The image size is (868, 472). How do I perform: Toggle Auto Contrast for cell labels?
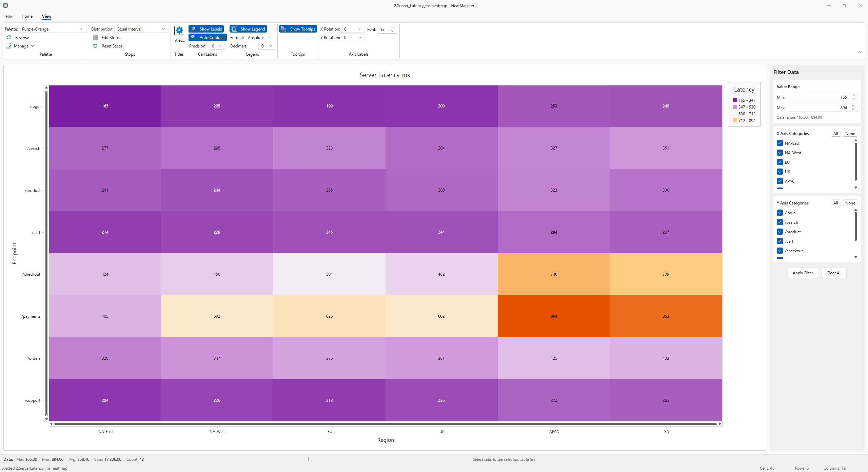[208, 37]
